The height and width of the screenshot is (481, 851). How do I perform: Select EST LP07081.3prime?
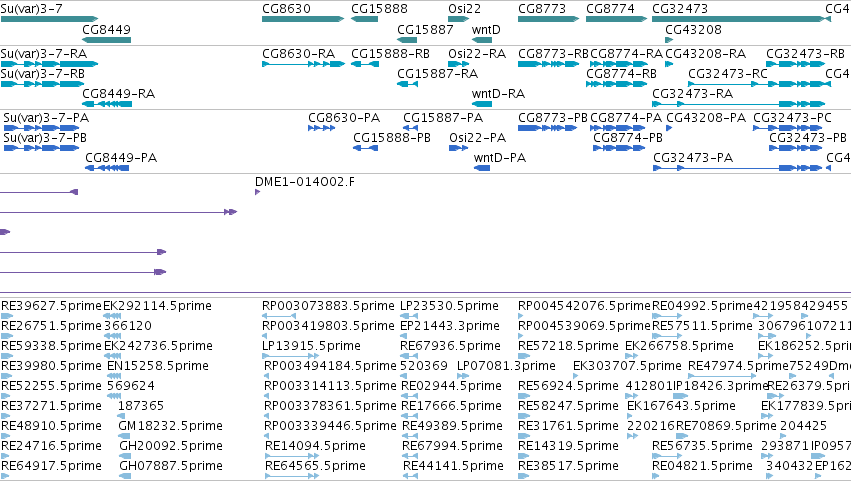point(506,366)
